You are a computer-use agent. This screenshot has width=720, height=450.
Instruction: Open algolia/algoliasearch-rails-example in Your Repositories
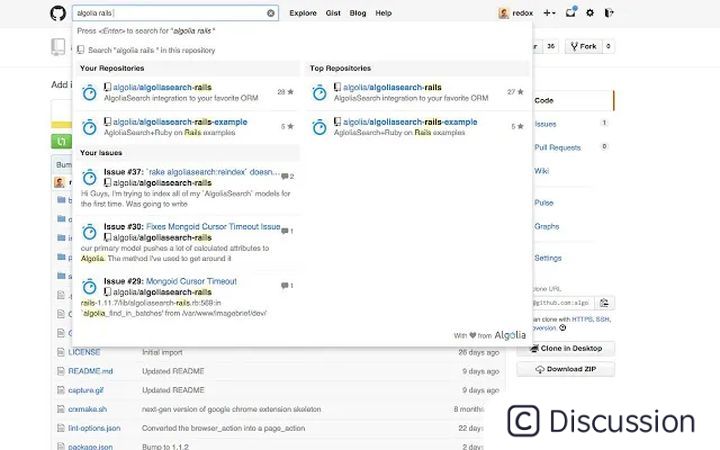[180, 122]
